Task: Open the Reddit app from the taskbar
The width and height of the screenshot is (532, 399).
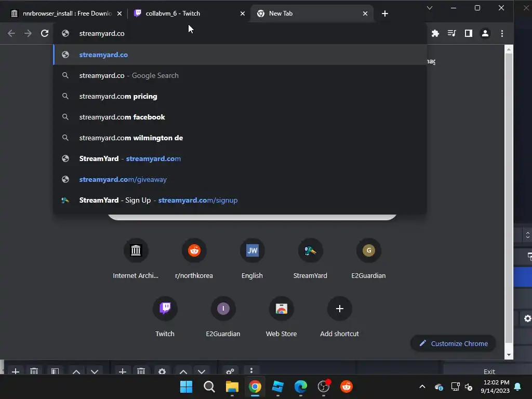Action: point(347,387)
